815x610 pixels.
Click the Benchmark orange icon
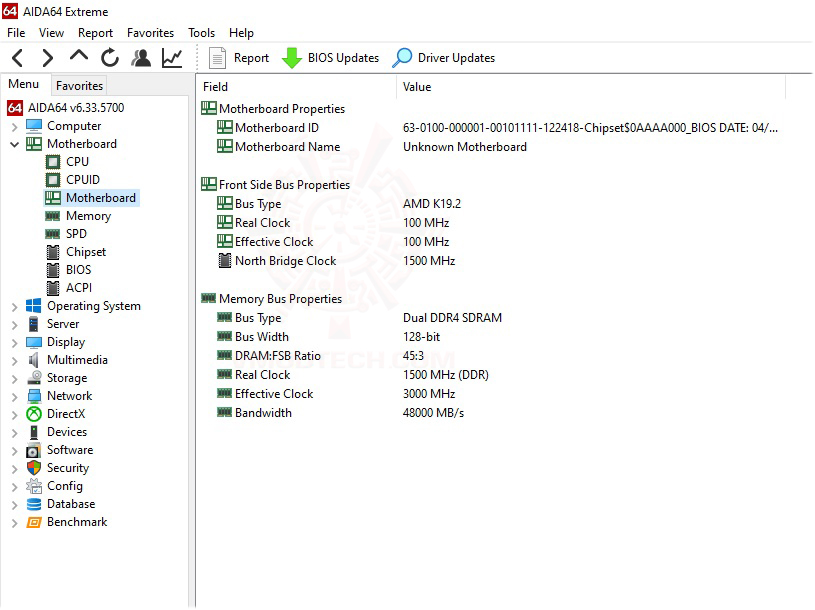[34, 522]
